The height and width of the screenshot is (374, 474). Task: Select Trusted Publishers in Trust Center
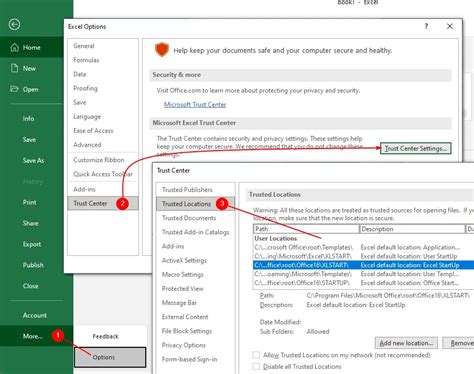[187, 189]
